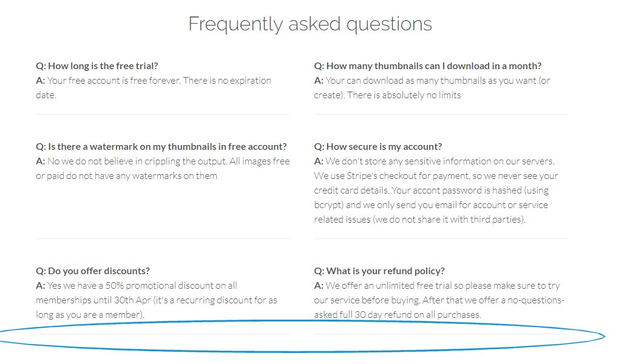Click the answer about free forever account
This screenshot has width=630, height=364.
point(154,87)
